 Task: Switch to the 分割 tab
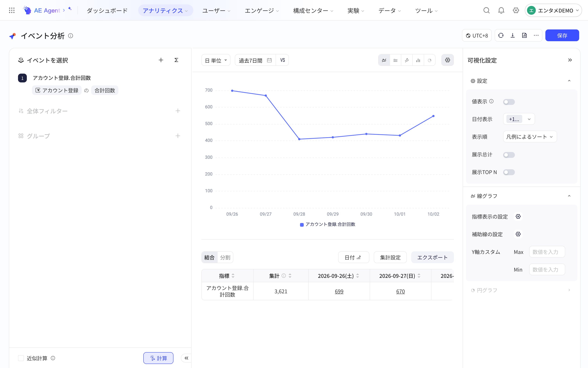coord(225,257)
